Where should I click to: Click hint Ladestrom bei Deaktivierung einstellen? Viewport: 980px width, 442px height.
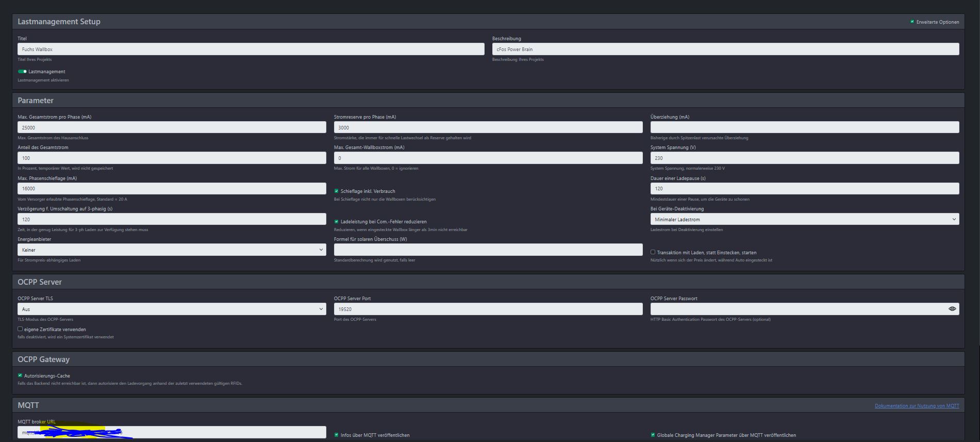click(687, 230)
